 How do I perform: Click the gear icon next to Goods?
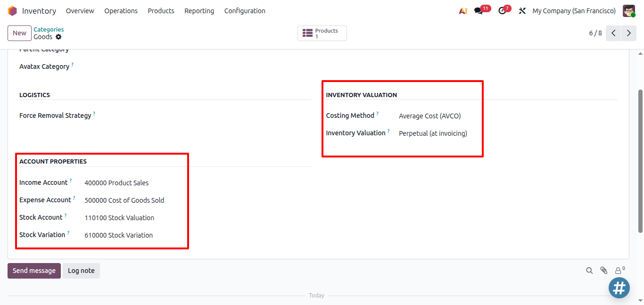[58, 37]
